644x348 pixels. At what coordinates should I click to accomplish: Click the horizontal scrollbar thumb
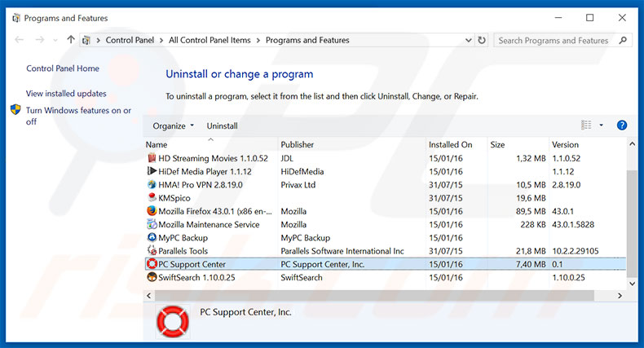click(x=375, y=296)
